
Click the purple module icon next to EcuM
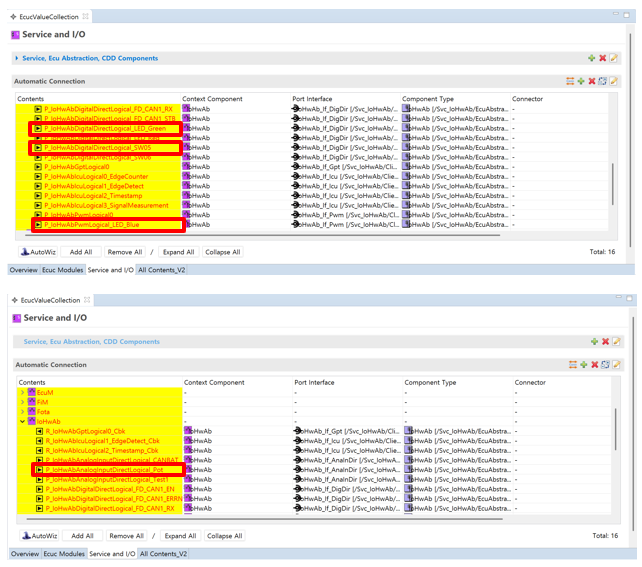tap(32, 392)
